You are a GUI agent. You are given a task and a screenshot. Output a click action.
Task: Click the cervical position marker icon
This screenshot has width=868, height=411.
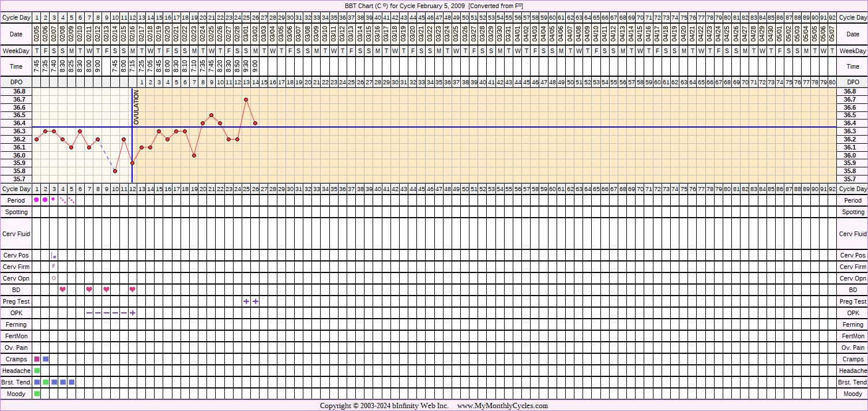(54, 256)
